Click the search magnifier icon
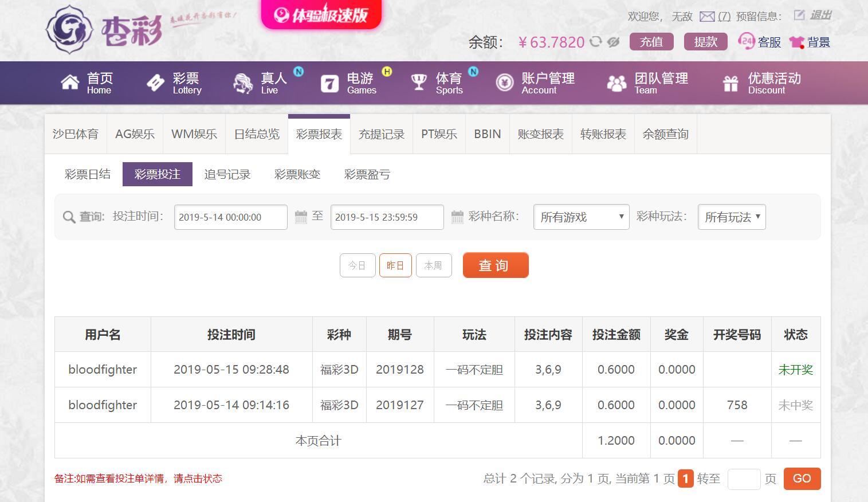868x502 pixels. (x=69, y=217)
